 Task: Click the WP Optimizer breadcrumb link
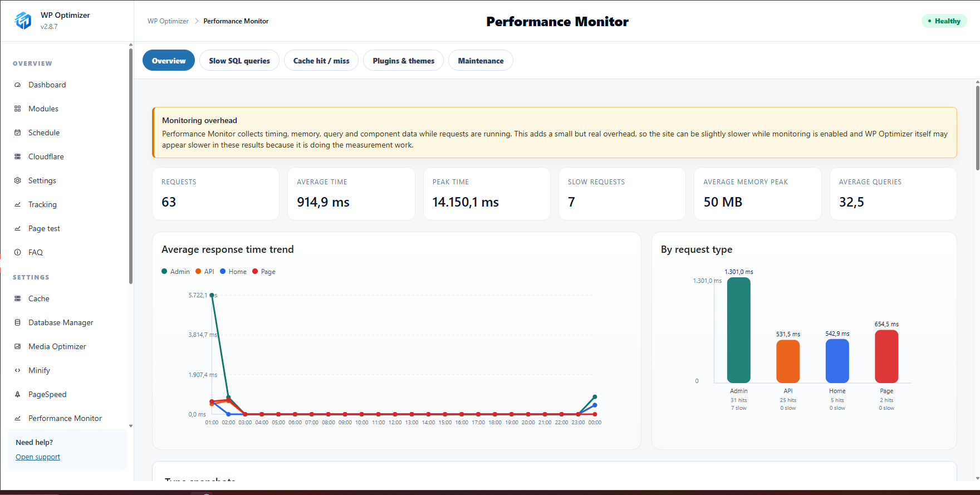tap(168, 21)
